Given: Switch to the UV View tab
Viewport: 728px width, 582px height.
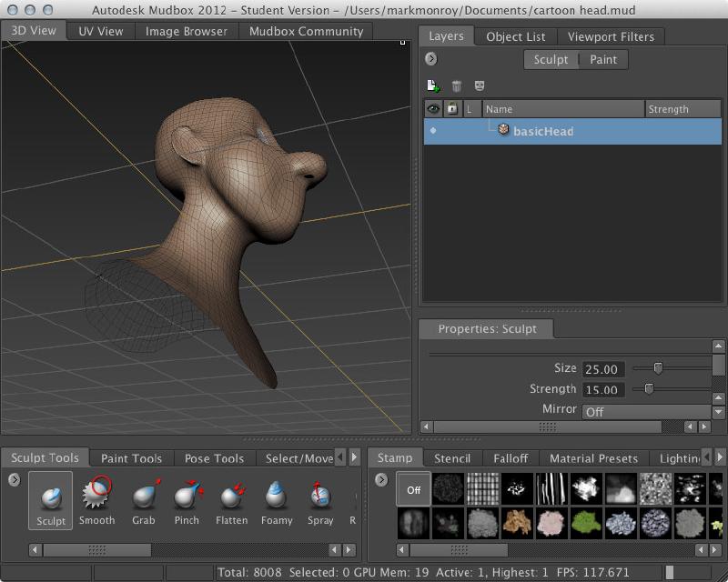Looking at the screenshot, I should (100, 30).
